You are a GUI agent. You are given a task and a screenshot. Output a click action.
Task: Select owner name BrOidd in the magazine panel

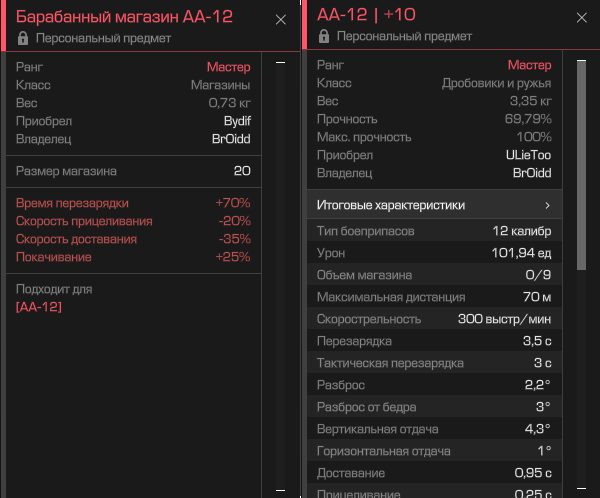(x=231, y=139)
